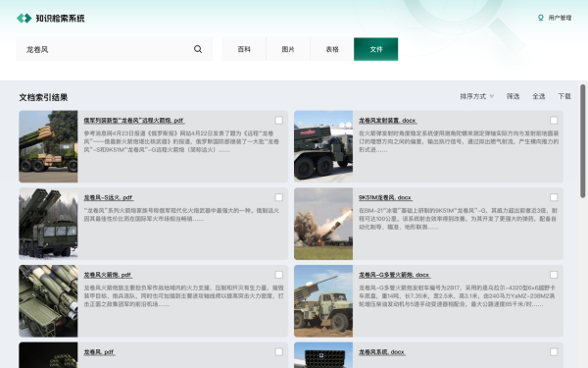Click thumbnail of 龙卷风发射装置.docx
This screenshot has width=588, height=368.
click(x=323, y=146)
